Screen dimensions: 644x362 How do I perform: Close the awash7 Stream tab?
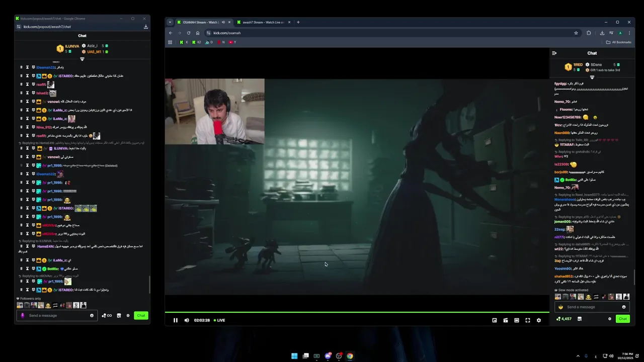pyautogui.click(x=290, y=22)
